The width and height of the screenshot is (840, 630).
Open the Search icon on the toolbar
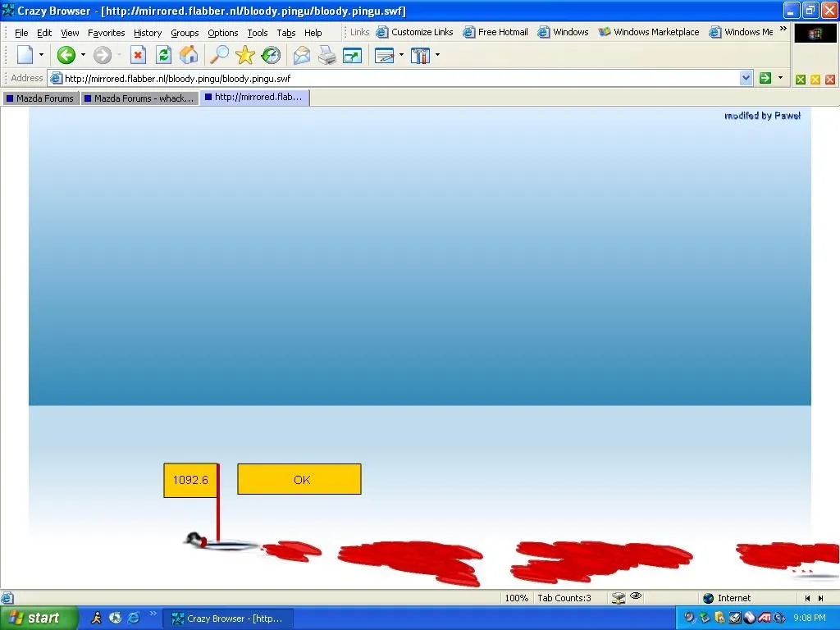tap(217, 55)
